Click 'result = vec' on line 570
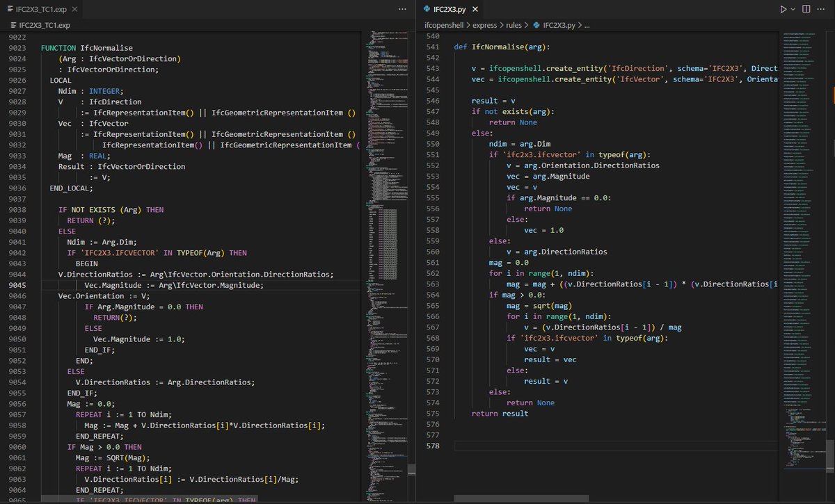Viewport: 835px width, 504px height. tap(550, 359)
